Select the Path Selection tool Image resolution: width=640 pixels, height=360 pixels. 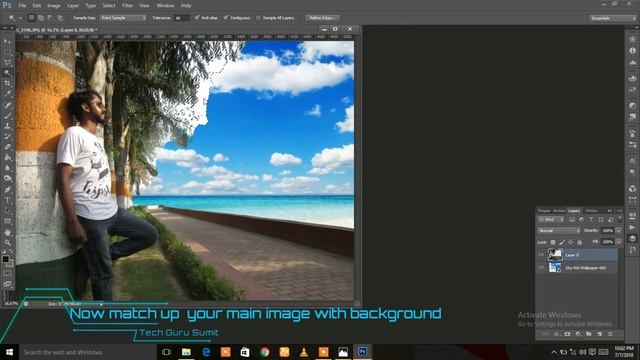tap(7, 211)
